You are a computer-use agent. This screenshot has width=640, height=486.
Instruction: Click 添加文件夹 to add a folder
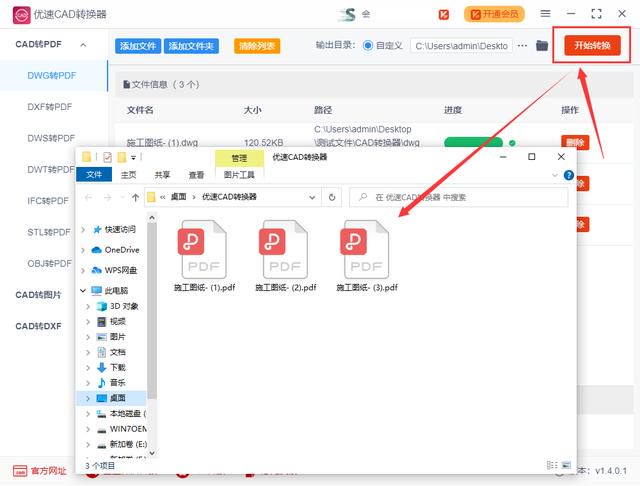pos(191,46)
